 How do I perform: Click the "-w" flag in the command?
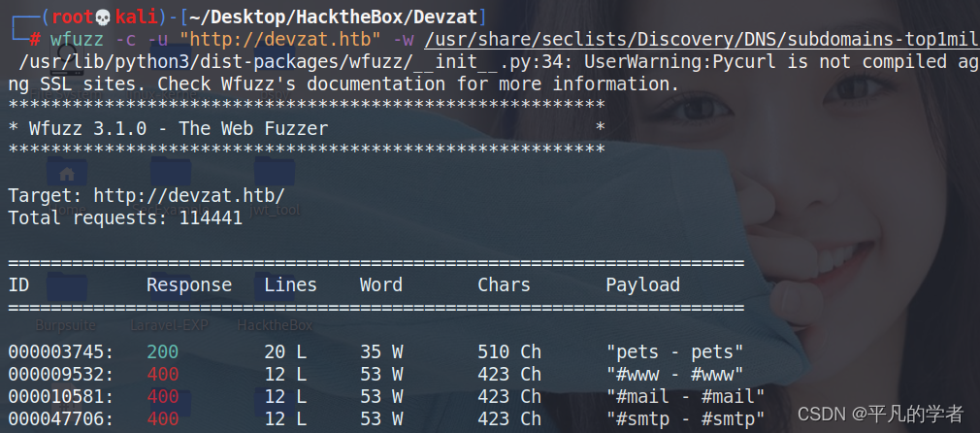click(x=403, y=40)
